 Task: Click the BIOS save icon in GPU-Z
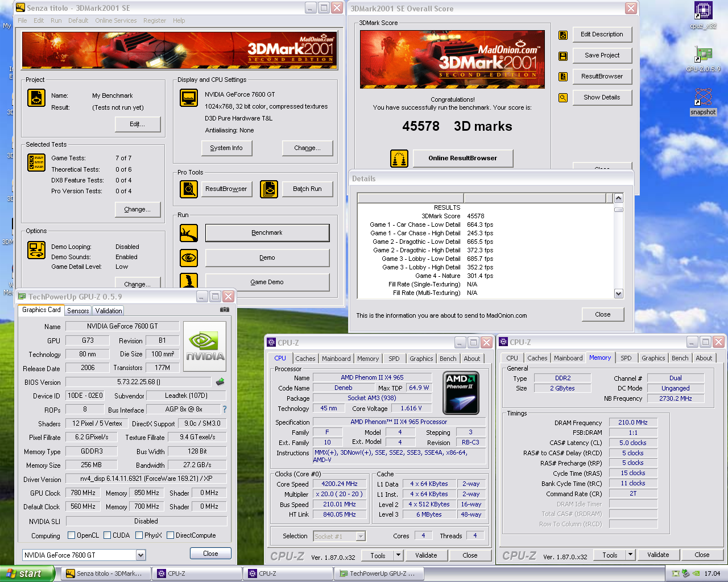[220, 382]
